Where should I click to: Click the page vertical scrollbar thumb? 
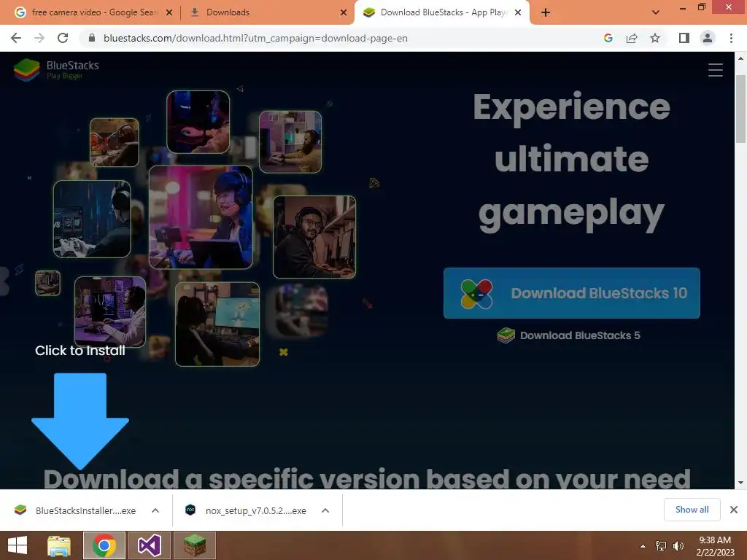pyautogui.click(x=740, y=109)
